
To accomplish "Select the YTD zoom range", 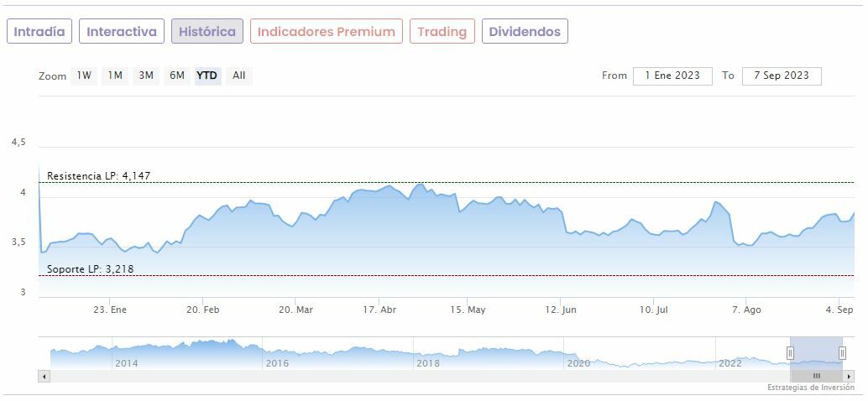I will pos(207,76).
